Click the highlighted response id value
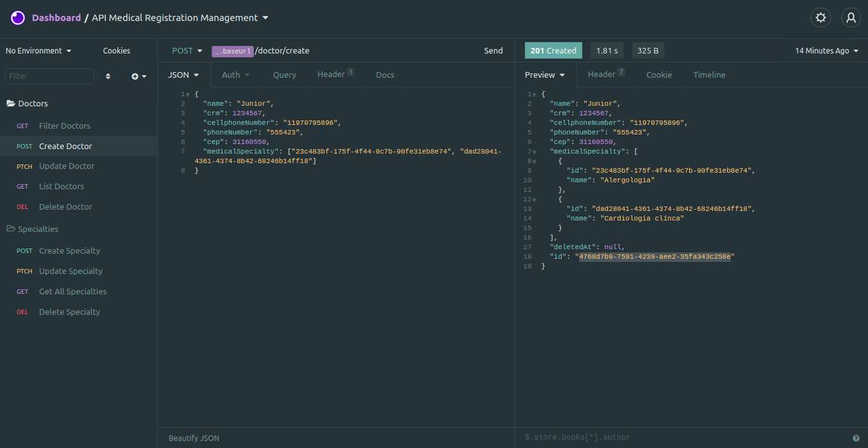Image resolution: width=868 pixels, height=448 pixels. 656,256
